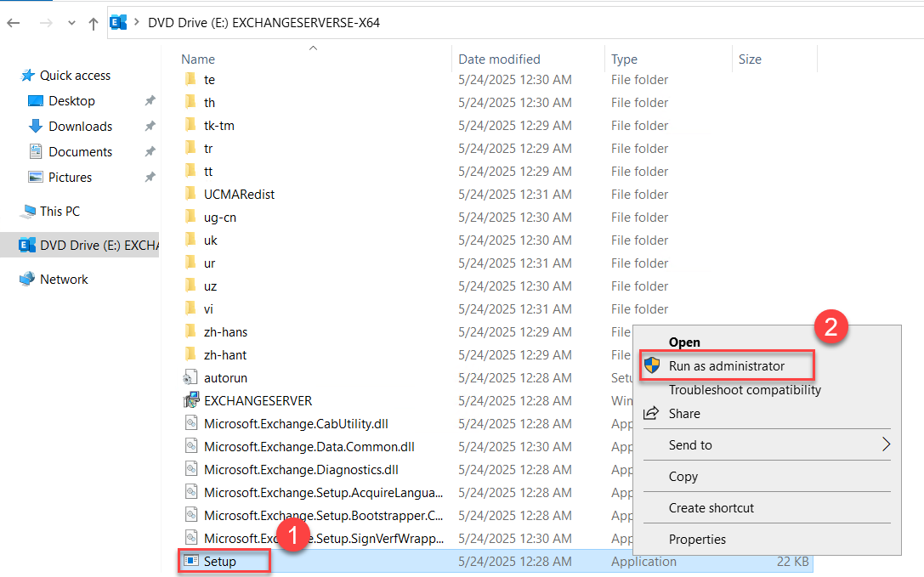Click the Back navigation arrow
The width and height of the screenshot is (924, 577).
[x=14, y=23]
